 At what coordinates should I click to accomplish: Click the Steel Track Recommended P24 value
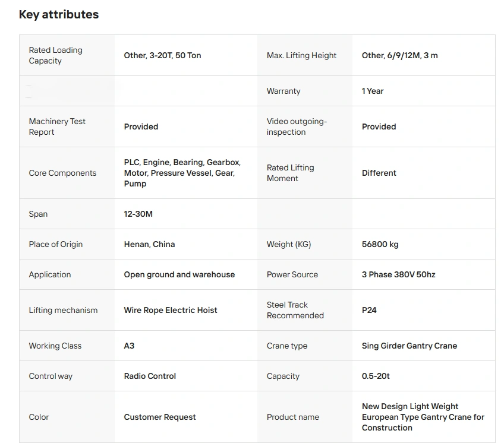tap(369, 310)
